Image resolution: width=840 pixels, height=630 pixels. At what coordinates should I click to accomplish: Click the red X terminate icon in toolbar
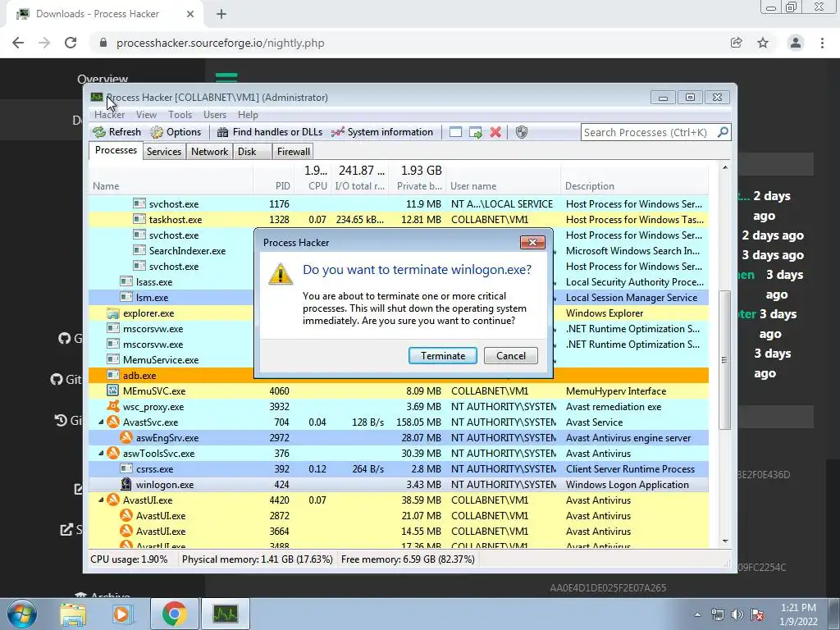pyautogui.click(x=495, y=132)
